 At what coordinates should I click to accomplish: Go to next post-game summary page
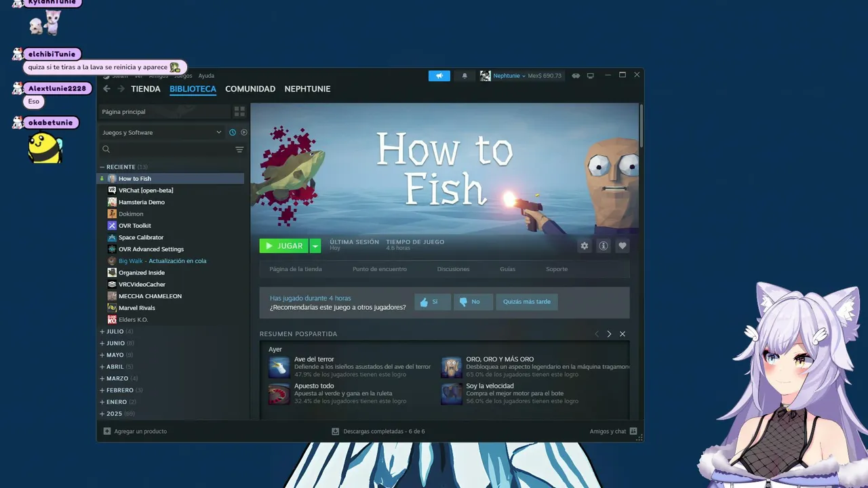tap(609, 334)
